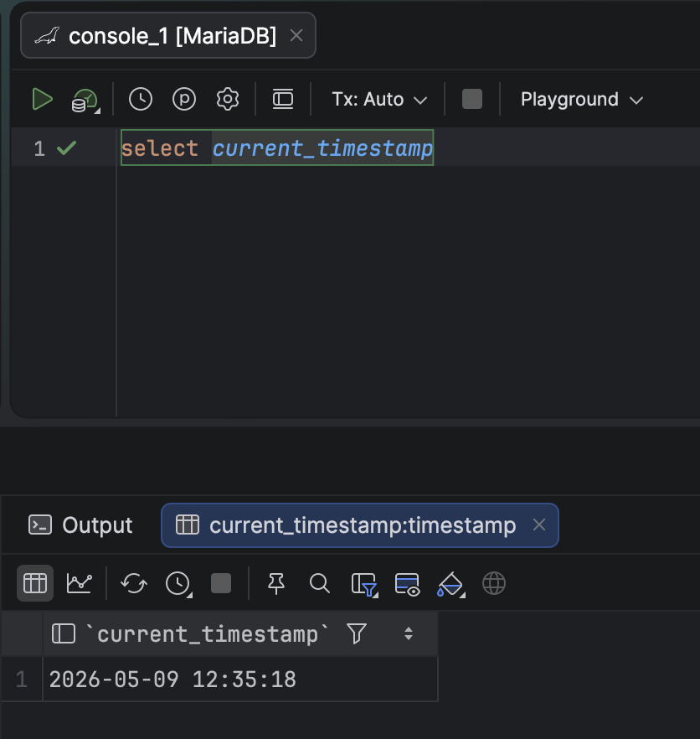Open console settings gear

(x=228, y=100)
